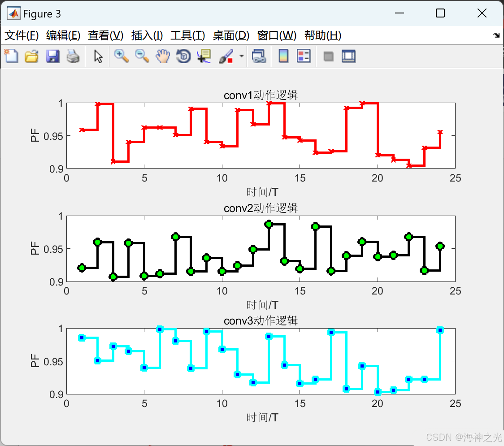The image size is (504, 446).
Task: Click the 时间/T label under the conv3 plot
Action: [262, 417]
